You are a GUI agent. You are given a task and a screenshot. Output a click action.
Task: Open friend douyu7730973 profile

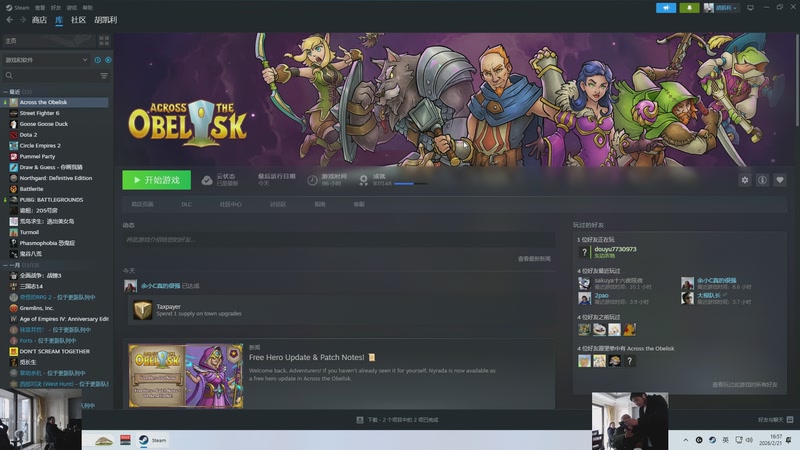615,249
